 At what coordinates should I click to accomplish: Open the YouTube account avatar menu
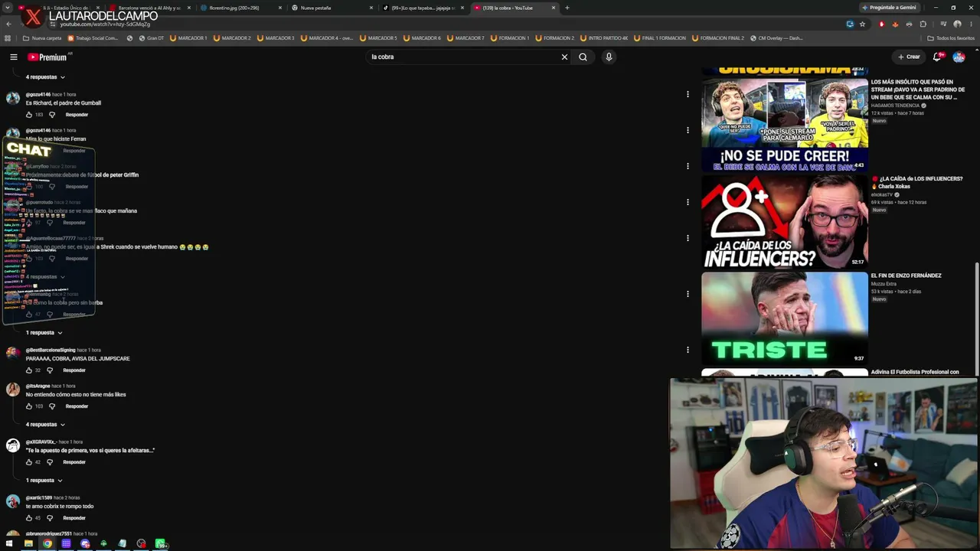tap(959, 57)
